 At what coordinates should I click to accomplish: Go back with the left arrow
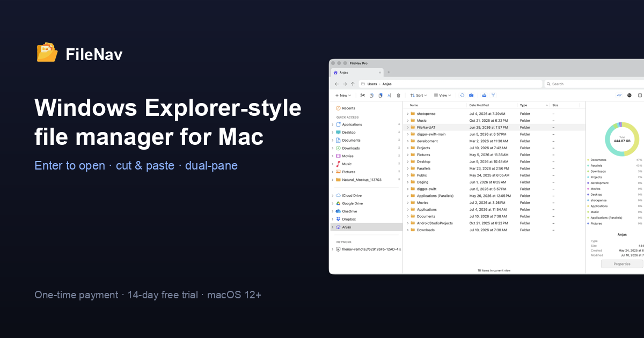coord(337,84)
